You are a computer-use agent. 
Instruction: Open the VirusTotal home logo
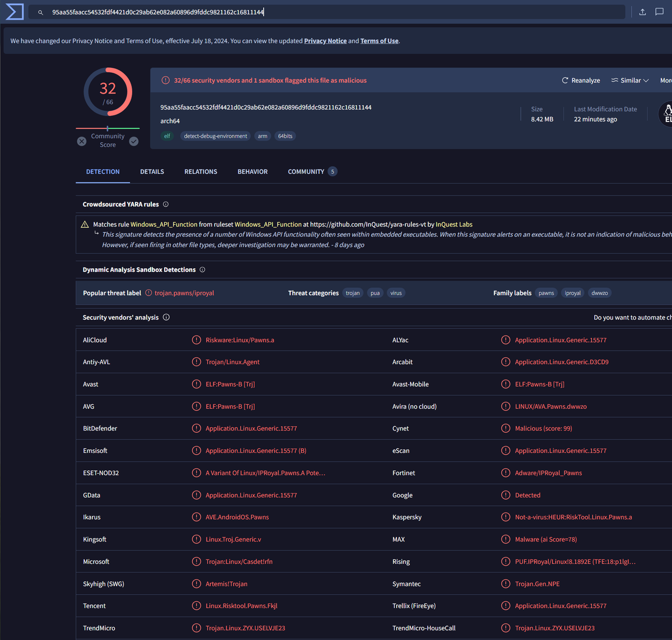coord(15,12)
